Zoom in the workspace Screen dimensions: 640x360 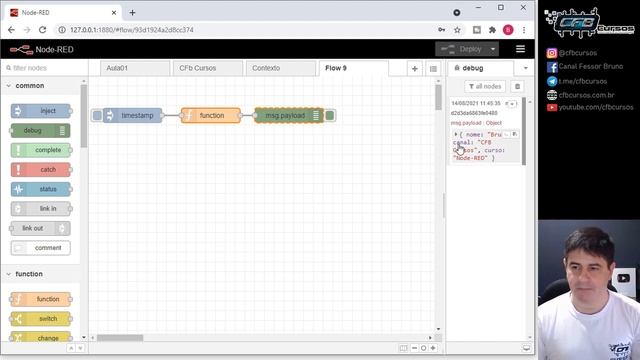[433, 348]
